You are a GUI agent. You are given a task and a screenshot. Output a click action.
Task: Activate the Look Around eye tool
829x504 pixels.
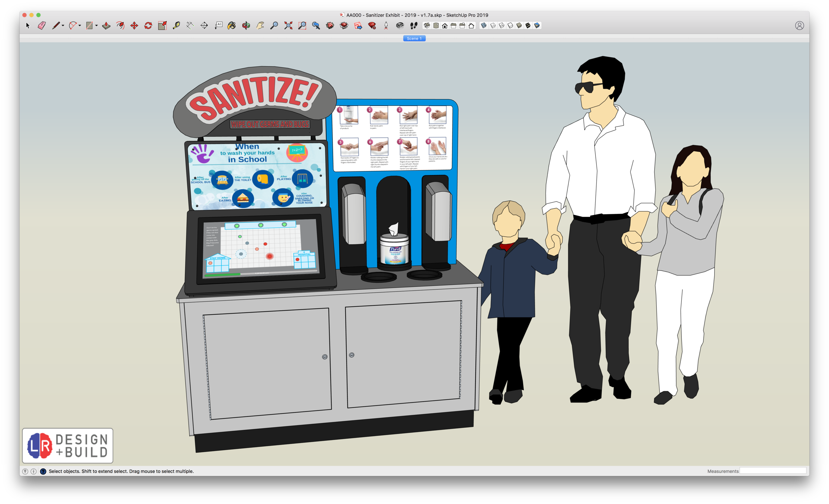[x=400, y=25]
